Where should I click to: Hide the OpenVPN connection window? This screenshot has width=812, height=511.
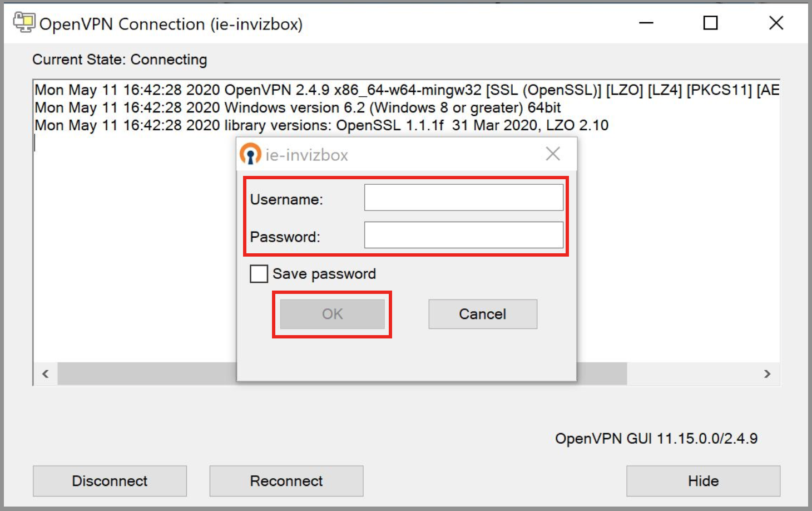click(x=703, y=481)
